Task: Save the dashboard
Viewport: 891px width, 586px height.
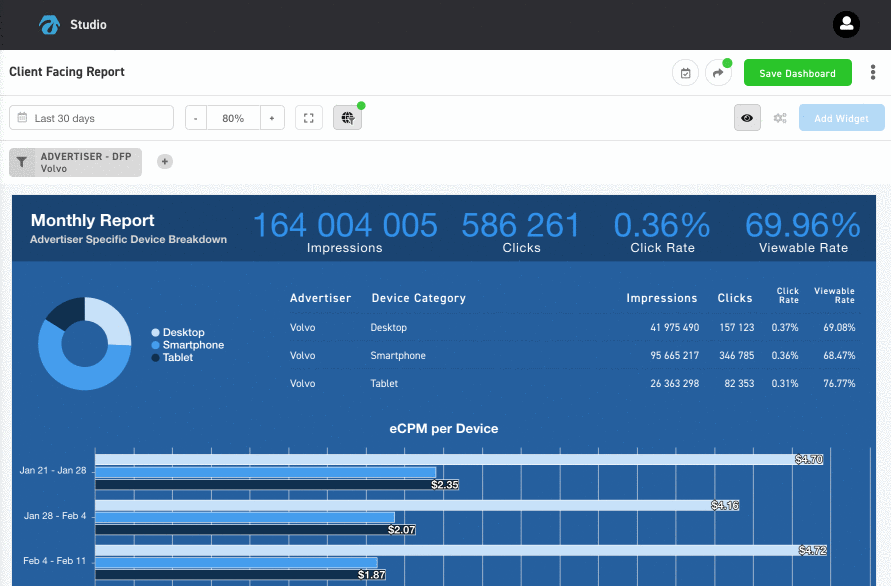Action: pyautogui.click(x=797, y=72)
